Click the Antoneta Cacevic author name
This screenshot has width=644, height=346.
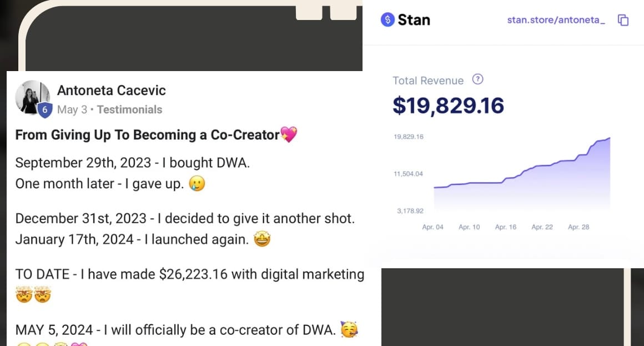coord(111,91)
